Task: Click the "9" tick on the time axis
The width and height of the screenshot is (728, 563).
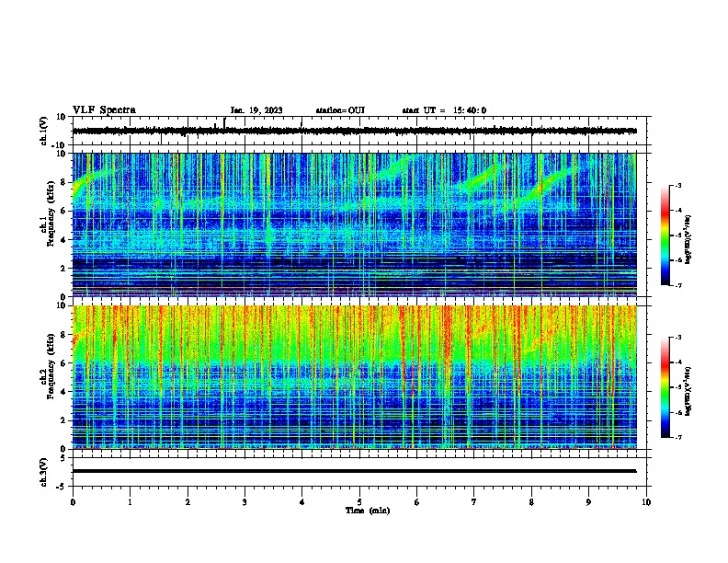Action: [x=588, y=502]
